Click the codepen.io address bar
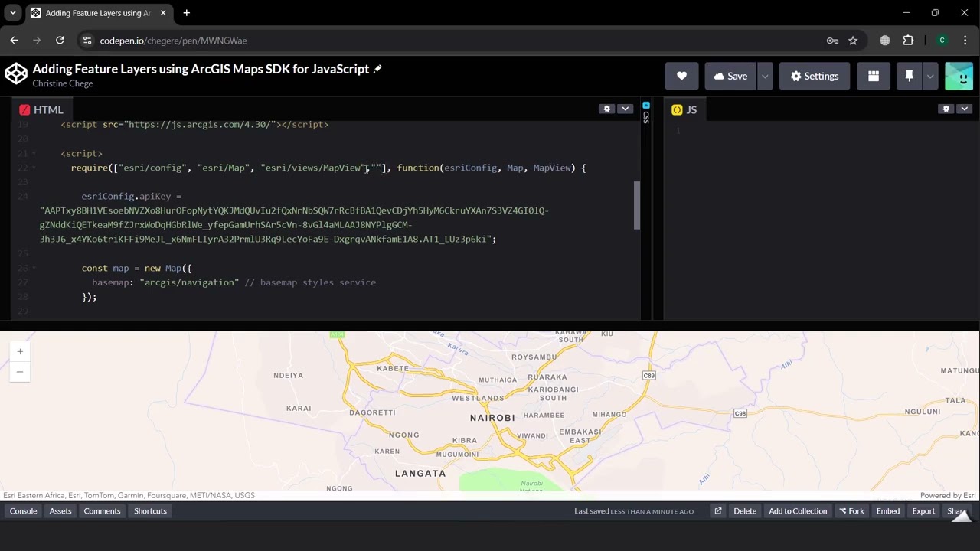Image resolution: width=980 pixels, height=551 pixels. (459, 41)
